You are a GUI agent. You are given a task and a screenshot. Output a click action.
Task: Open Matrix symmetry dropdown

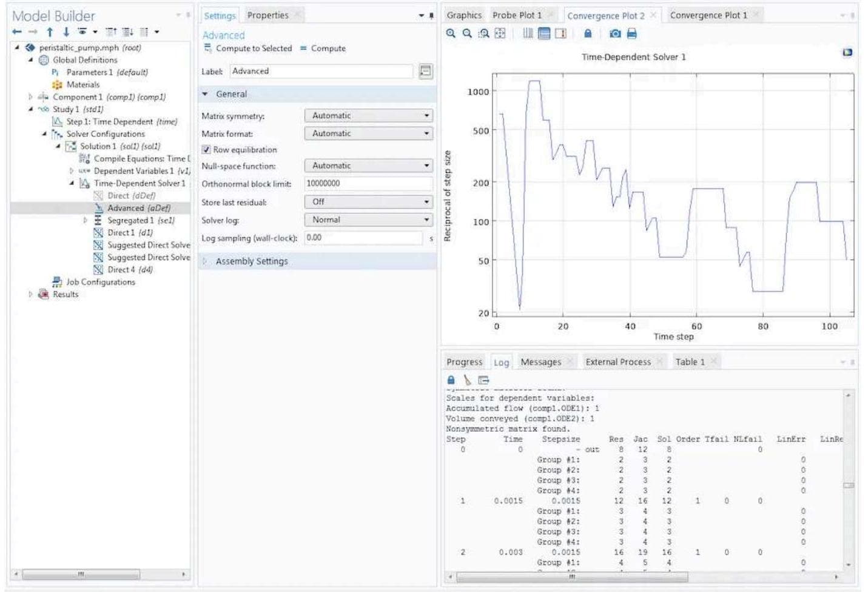[x=369, y=116]
